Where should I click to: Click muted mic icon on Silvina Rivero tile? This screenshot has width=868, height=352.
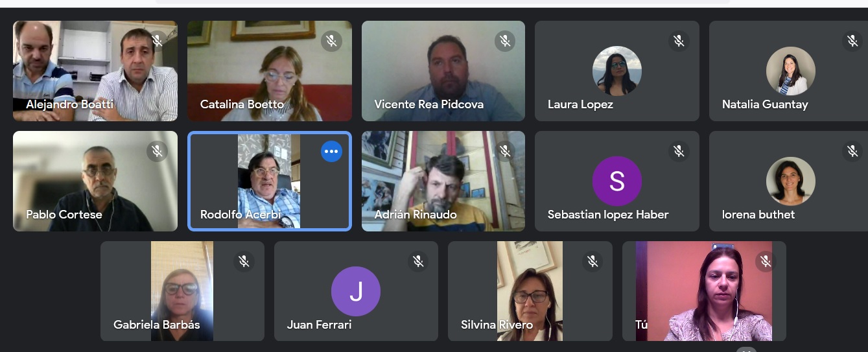[592, 262]
